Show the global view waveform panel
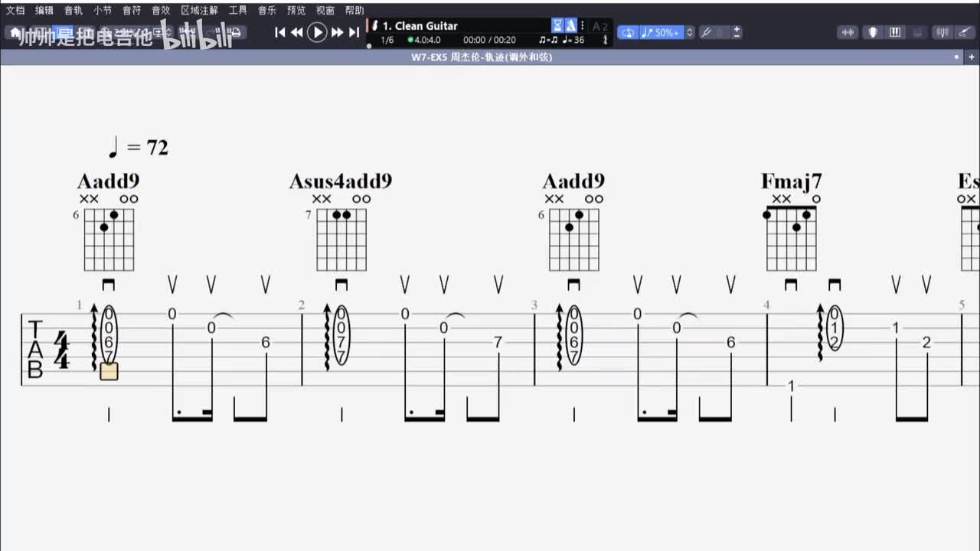 [848, 32]
